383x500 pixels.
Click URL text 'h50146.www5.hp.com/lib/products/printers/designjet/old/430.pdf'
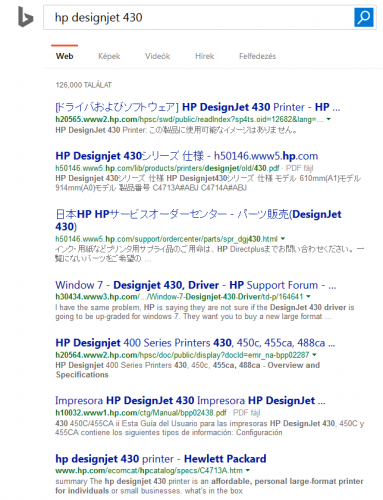(167, 168)
